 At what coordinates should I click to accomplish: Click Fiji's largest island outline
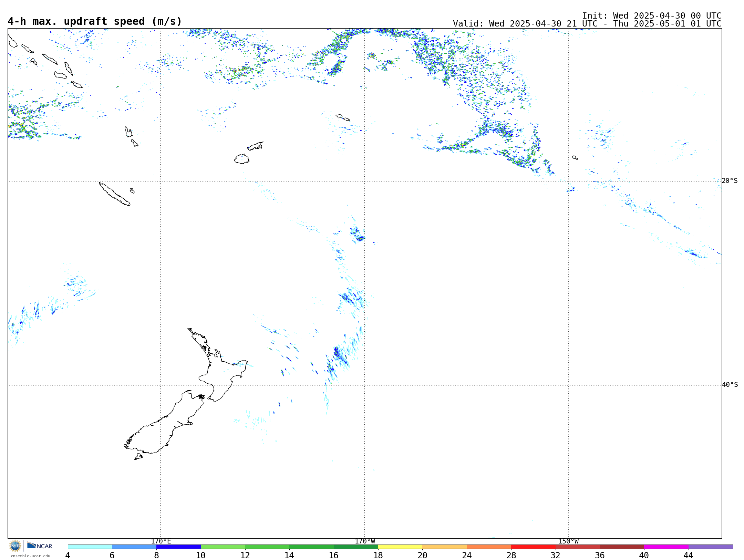pyautogui.click(x=242, y=159)
